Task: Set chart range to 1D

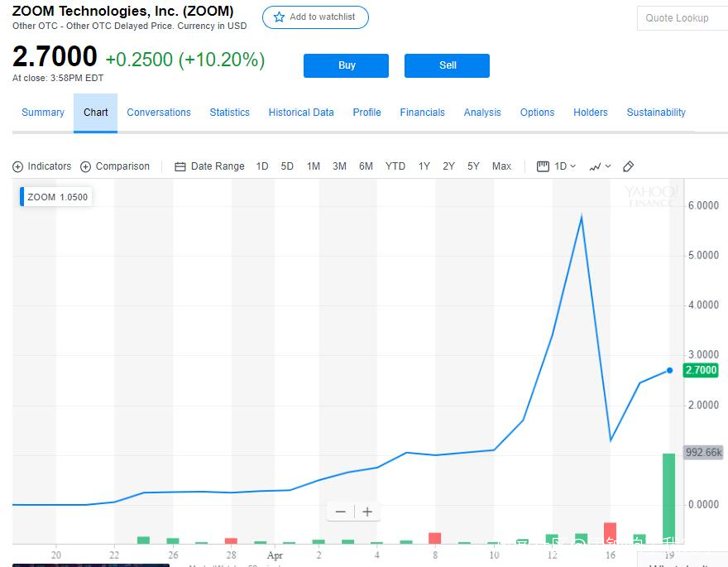Action: (262, 166)
